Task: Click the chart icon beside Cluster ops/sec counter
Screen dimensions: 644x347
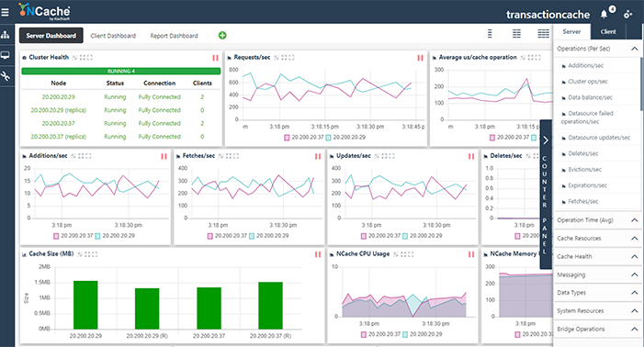Action: (563, 82)
